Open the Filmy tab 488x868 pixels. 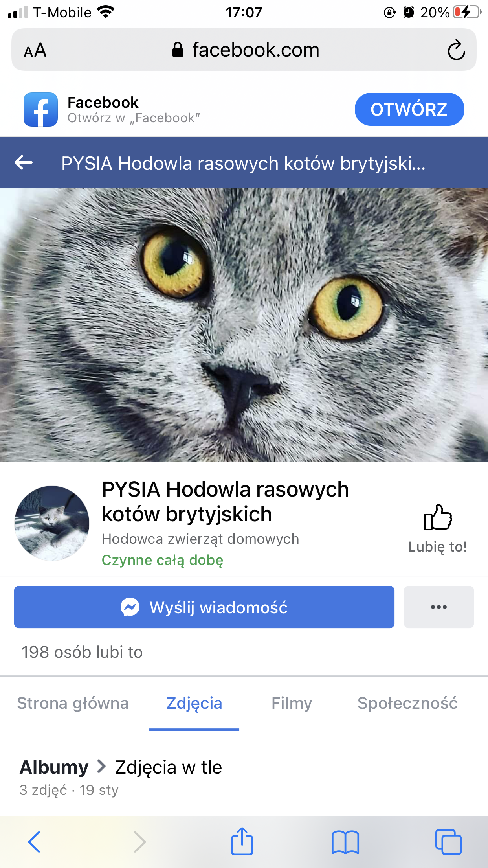pos(292,703)
